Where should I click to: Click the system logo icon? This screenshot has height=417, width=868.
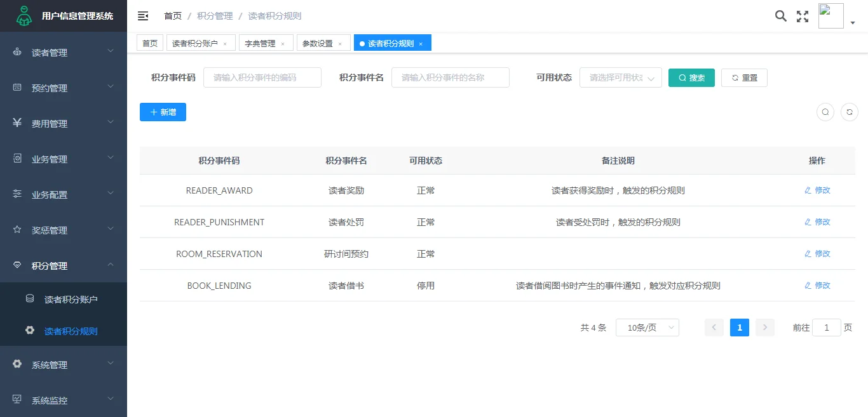pyautogui.click(x=24, y=16)
